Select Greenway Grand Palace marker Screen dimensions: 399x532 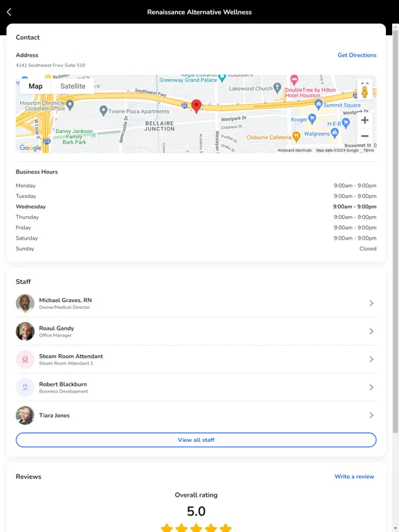point(222,78)
